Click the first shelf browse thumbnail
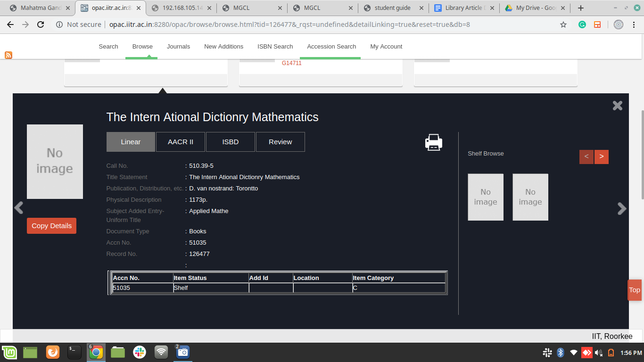644x362 pixels. [485, 197]
